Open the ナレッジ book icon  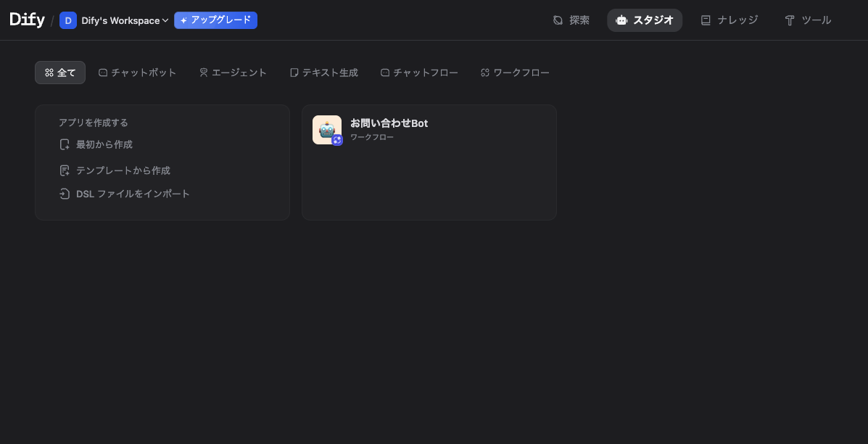click(x=706, y=20)
